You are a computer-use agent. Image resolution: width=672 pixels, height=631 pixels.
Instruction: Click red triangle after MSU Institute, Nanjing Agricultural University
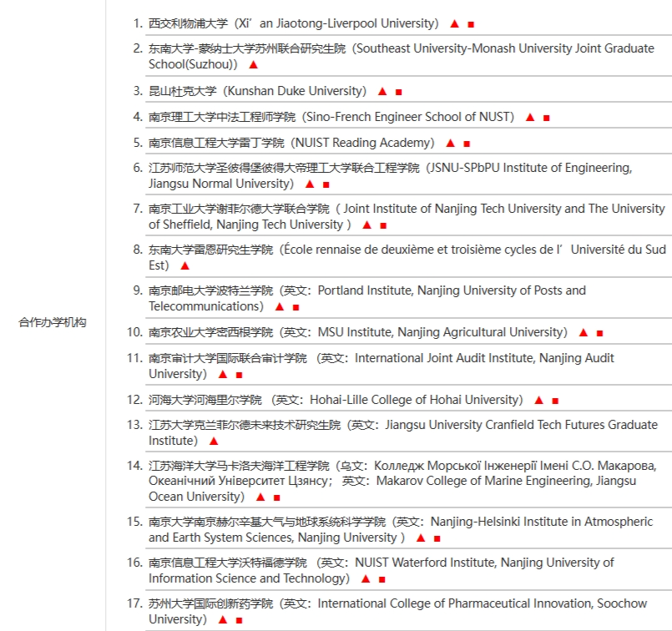click(584, 332)
